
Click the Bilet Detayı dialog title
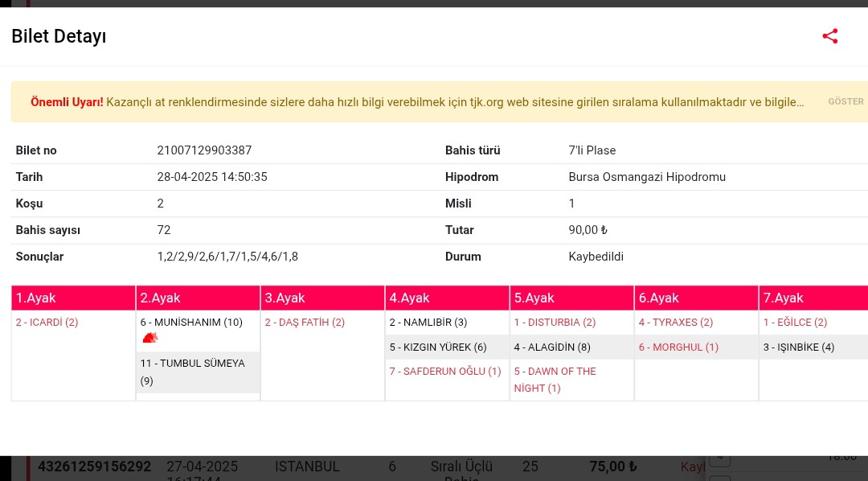click(x=59, y=36)
